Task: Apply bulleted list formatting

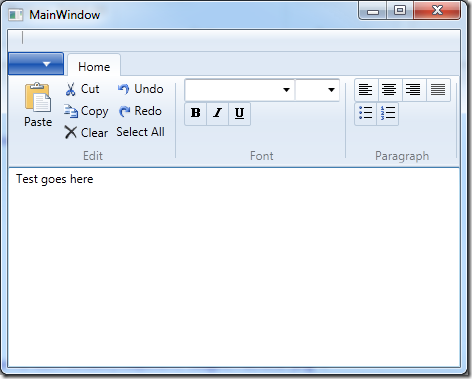Action: coord(365,114)
